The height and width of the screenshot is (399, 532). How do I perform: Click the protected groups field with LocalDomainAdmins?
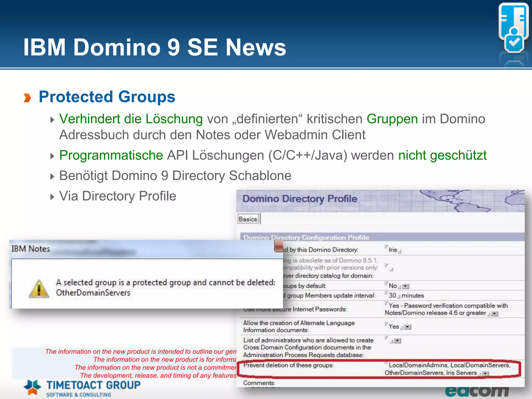tap(448, 369)
